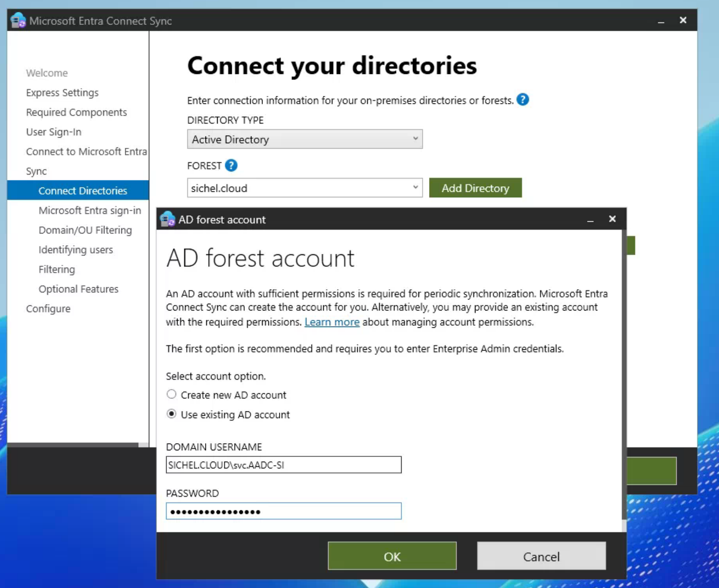Image resolution: width=719 pixels, height=588 pixels.
Task: Click help icon beside connection information text
Action: point(522,100)
